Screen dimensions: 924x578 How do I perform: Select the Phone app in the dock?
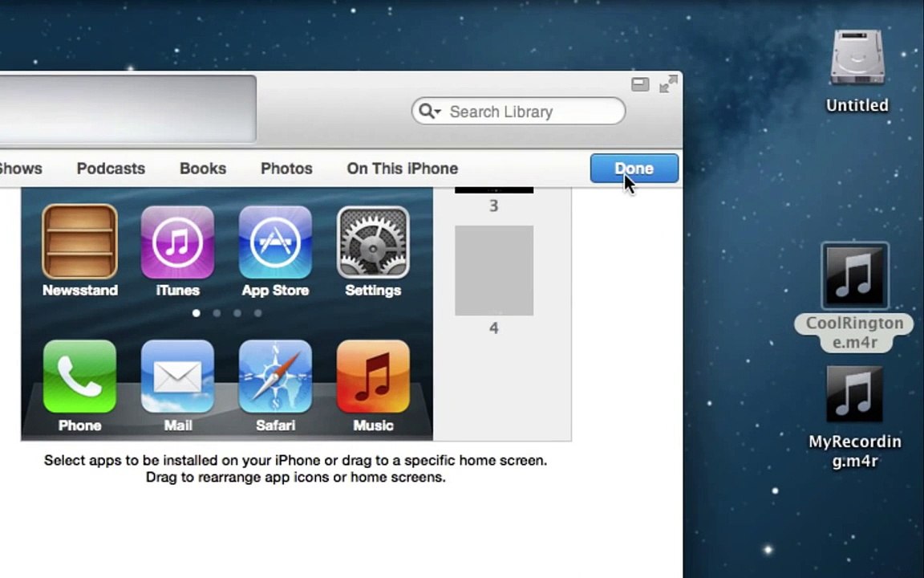[79, 377]
